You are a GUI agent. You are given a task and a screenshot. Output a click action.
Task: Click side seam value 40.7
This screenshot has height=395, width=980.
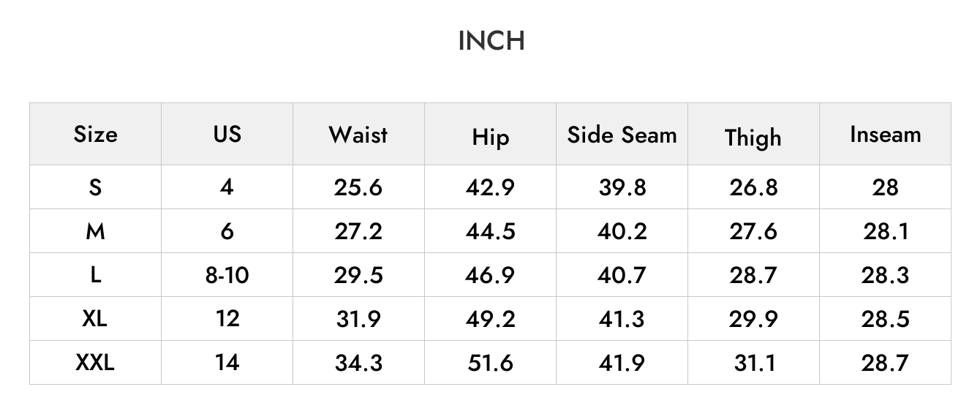622,275
